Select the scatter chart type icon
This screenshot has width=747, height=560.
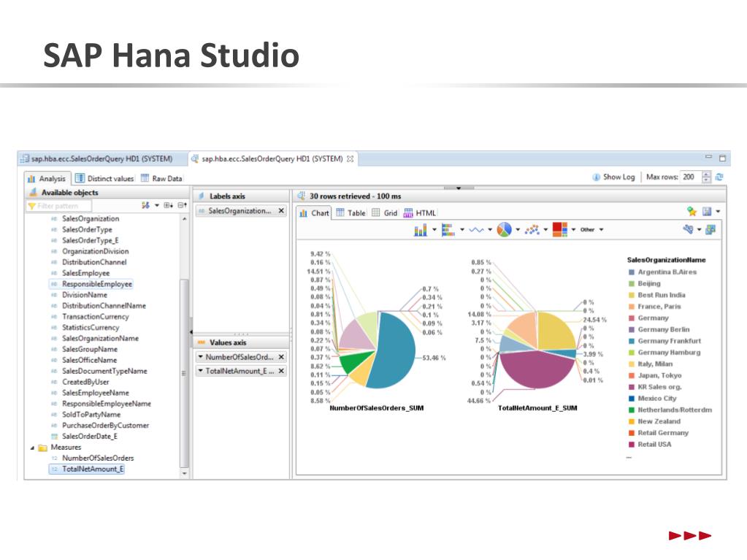532,230
